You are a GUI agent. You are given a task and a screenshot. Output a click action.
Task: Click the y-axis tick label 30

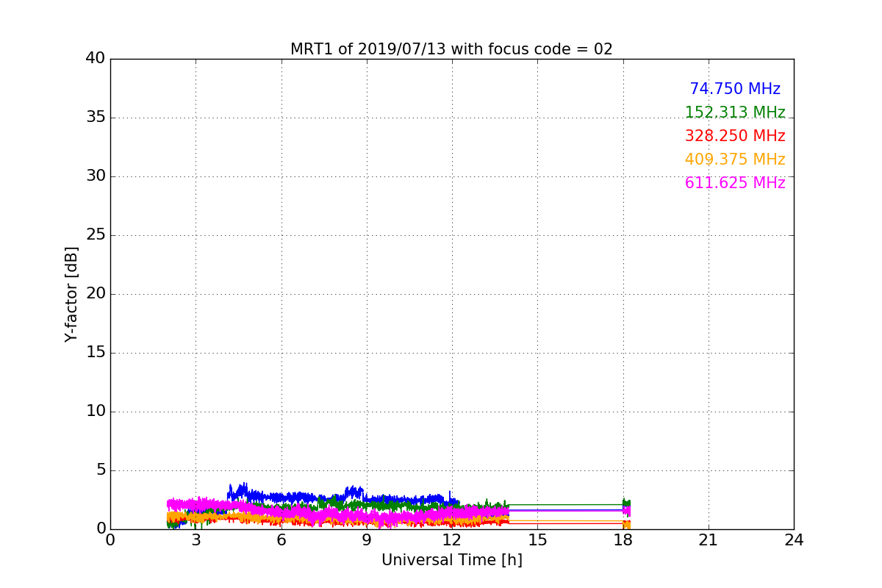96,176
